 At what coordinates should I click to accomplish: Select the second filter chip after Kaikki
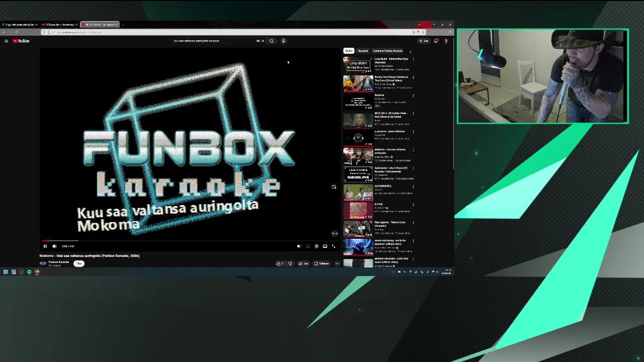[363, 51]
